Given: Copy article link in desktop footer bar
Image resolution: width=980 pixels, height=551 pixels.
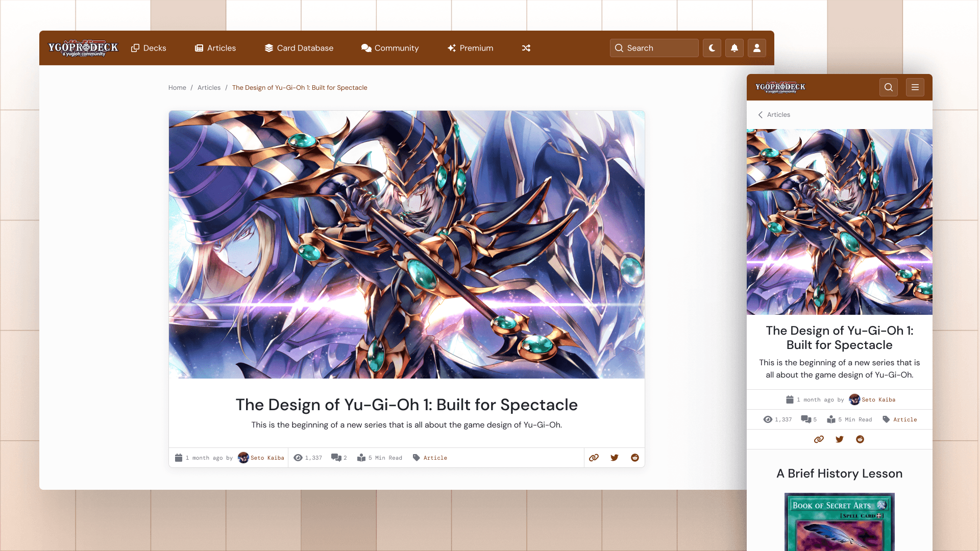Looking at the screenshot, I should 594,458.
